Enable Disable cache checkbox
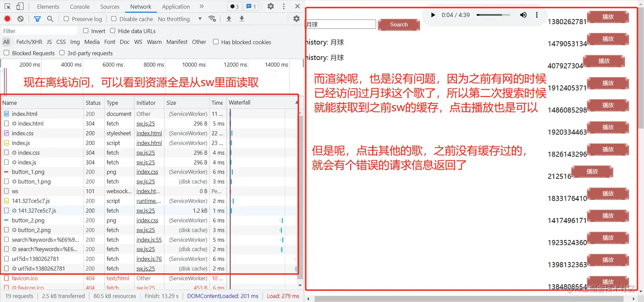 point(114,19)
